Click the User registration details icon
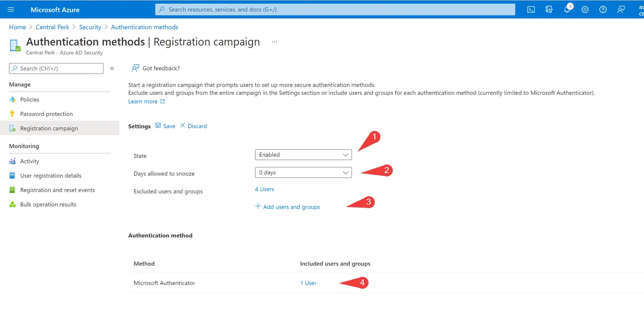The height and width of the screenshot is (319, 644). (x=12, y=175)
